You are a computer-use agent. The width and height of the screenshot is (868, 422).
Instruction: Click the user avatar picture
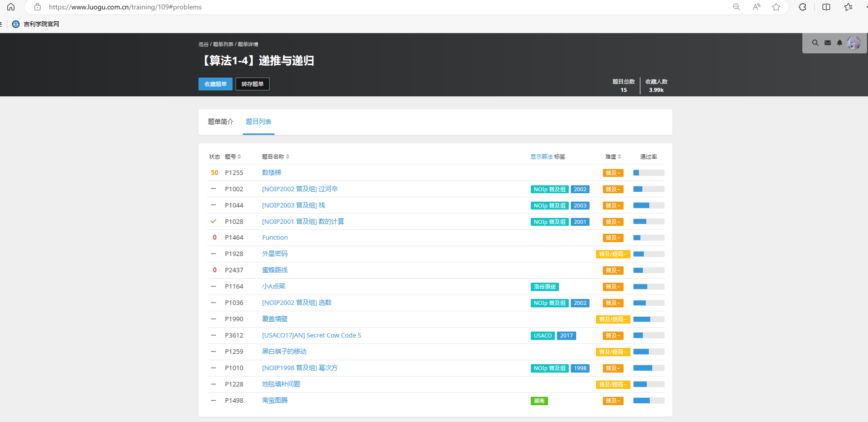coord(854,43)
